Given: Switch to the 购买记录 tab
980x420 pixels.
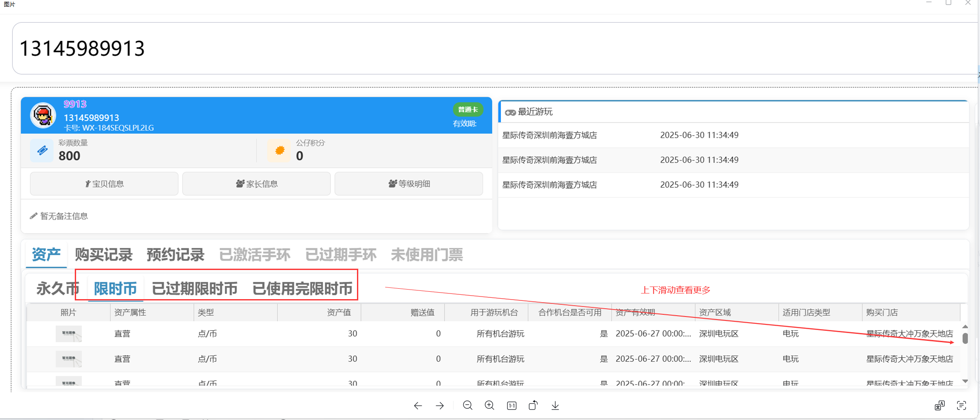Looking at the screenshot, I should coord(103,255).
